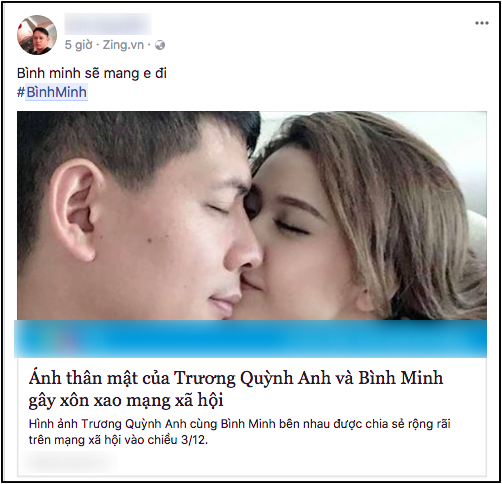
Task: Click the blurred poster name
Action: [x=107, y=24]
